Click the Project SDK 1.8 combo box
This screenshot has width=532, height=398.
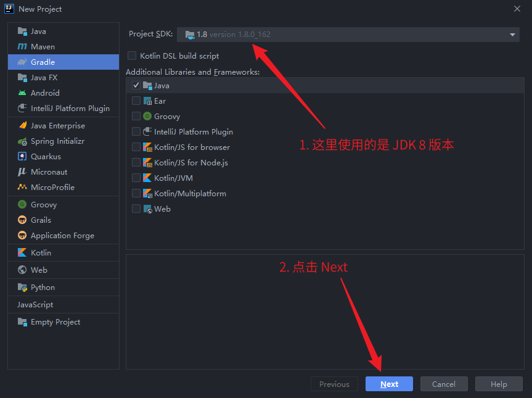345,35
